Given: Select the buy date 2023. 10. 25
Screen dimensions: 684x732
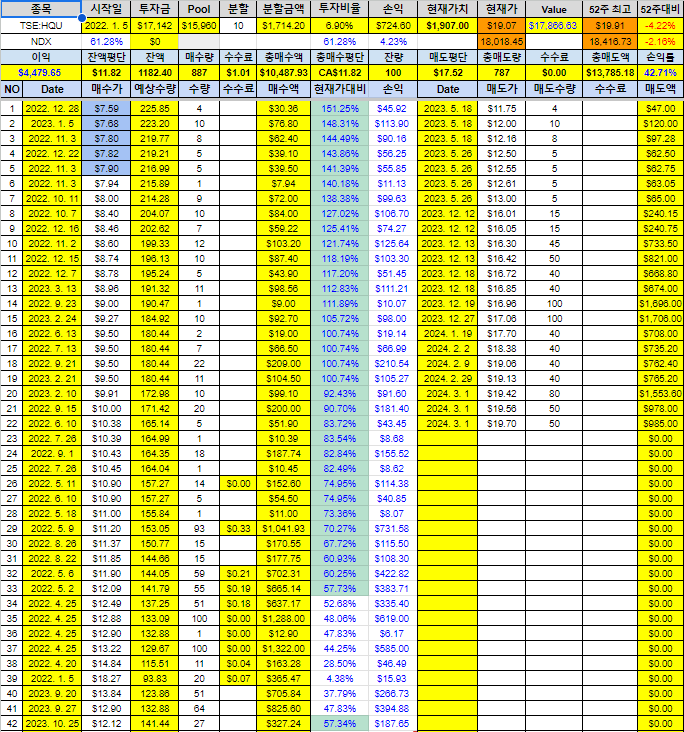Looking at the screenshot, I should tap(52, 724).
